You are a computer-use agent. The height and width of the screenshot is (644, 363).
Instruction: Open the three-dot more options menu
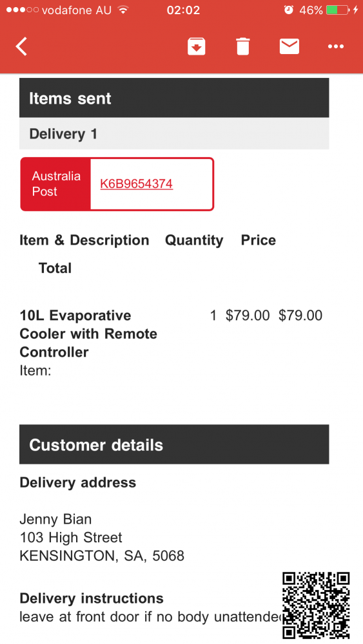[336, 46]
